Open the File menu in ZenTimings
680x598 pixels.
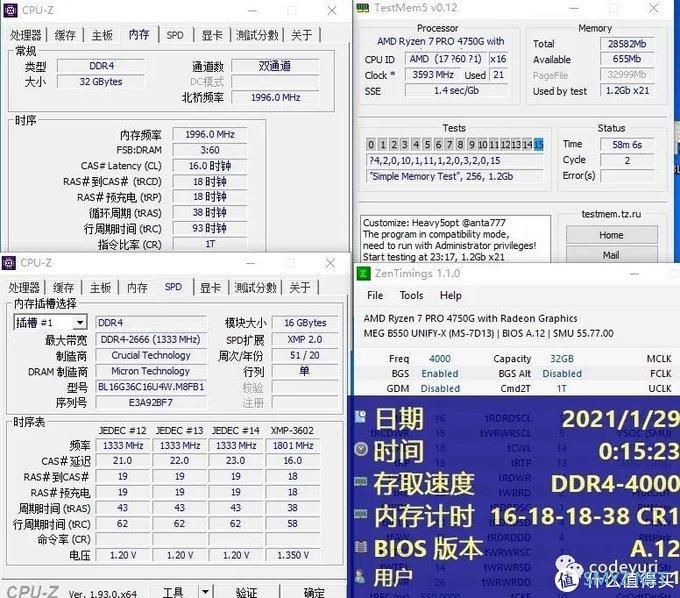[375, 295]
